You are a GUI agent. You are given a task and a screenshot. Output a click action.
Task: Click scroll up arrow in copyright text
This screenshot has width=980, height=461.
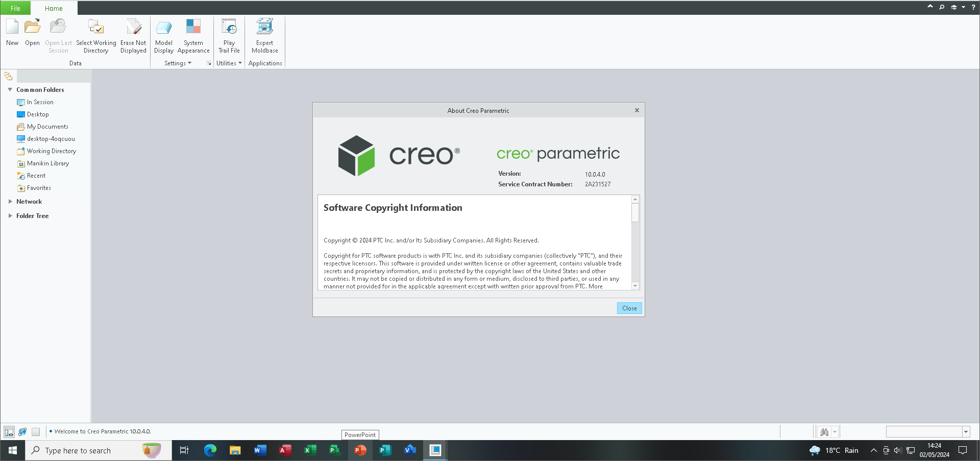635,199
